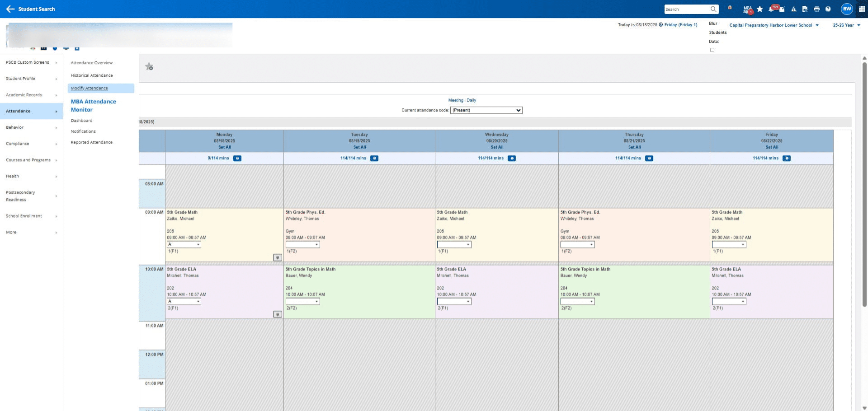This screenshot has height=411, width=868.
Task: Click the clock icon beside Tuesday 114/114 mins
Action: [x=374, y=159]
